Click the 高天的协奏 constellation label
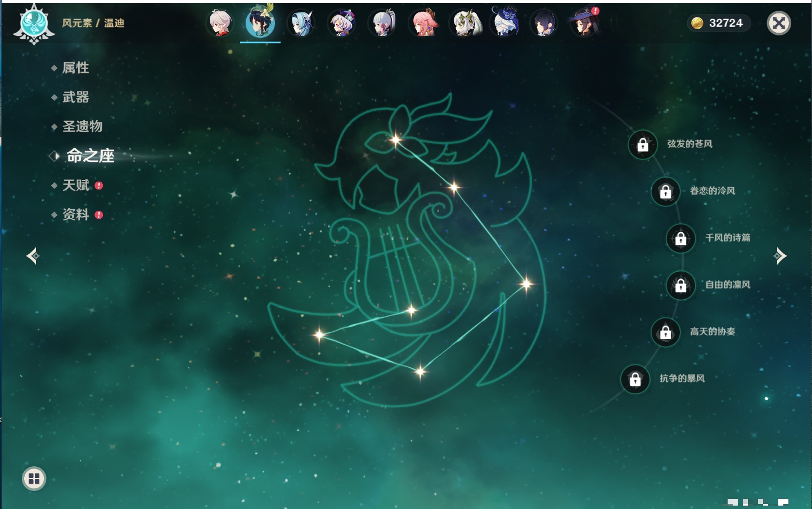 click(713, 331)
